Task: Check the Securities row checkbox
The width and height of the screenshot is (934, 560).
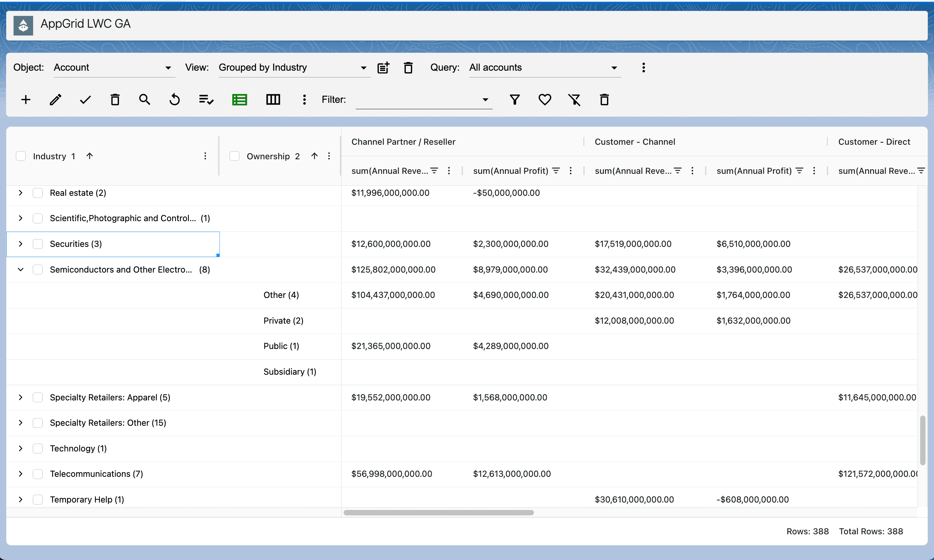Action: (x=38, y=244)
